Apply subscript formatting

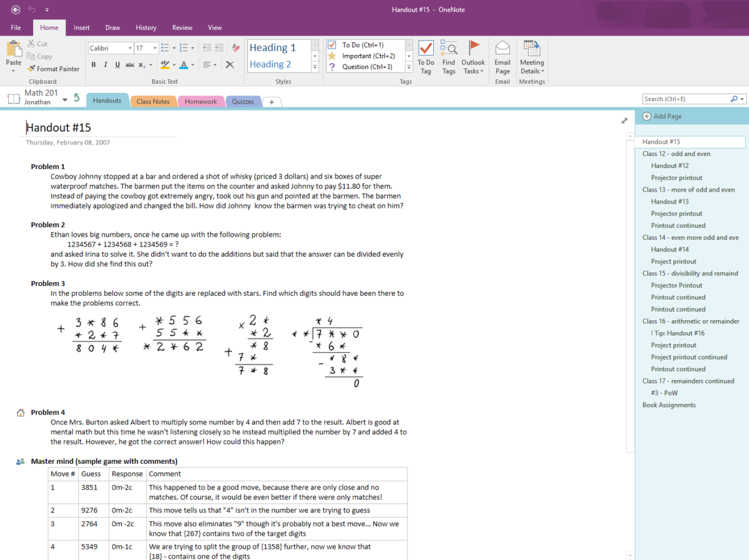click(142, 64)
